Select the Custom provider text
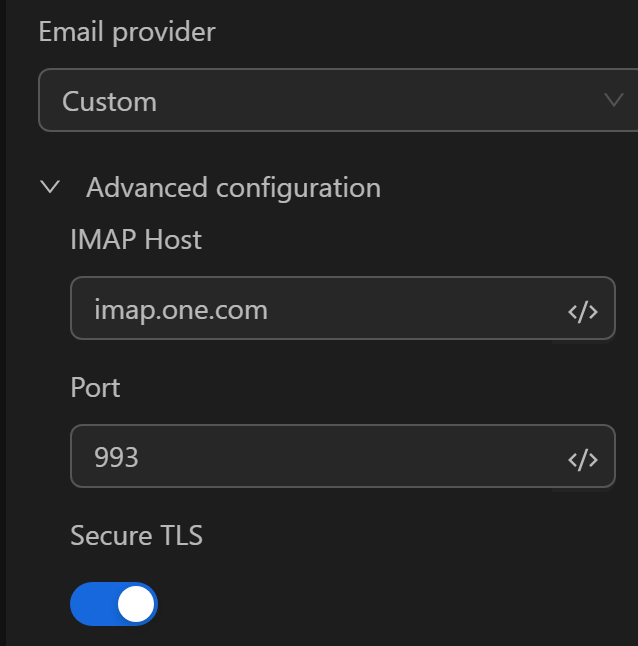Screen dimensions: 638x646 [109, 102]
